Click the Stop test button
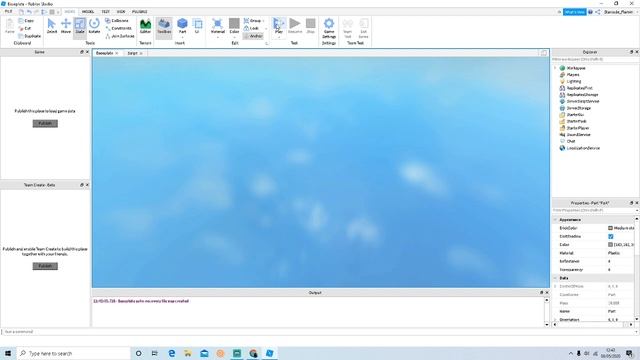640x360 pixels. pyautogui.click(x=311, y=26)
